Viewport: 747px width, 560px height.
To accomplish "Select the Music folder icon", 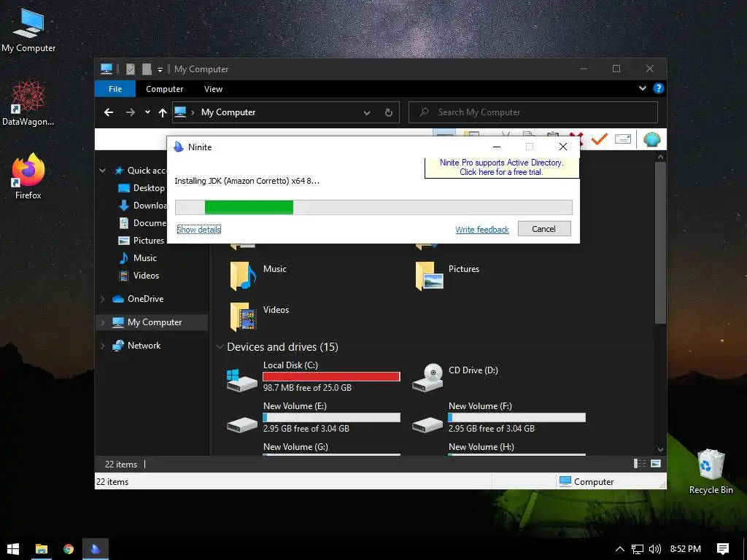I will tap(243, 275).
